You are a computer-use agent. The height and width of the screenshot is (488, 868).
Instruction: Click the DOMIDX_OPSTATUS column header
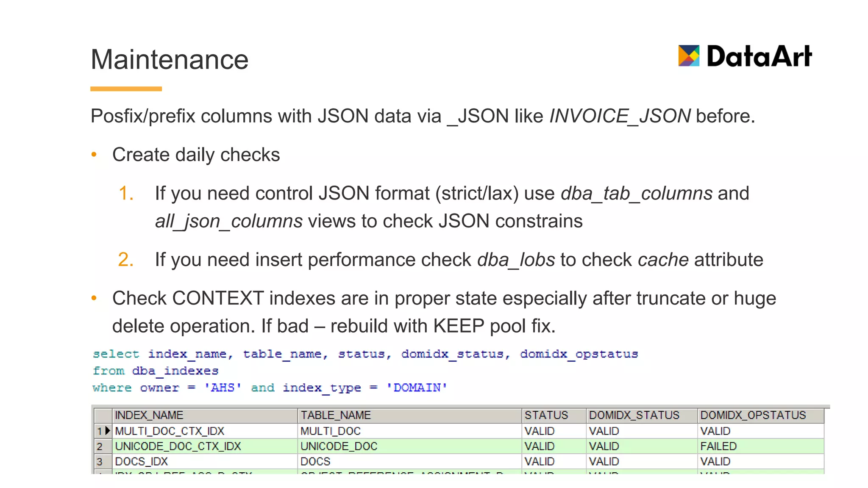761,415
